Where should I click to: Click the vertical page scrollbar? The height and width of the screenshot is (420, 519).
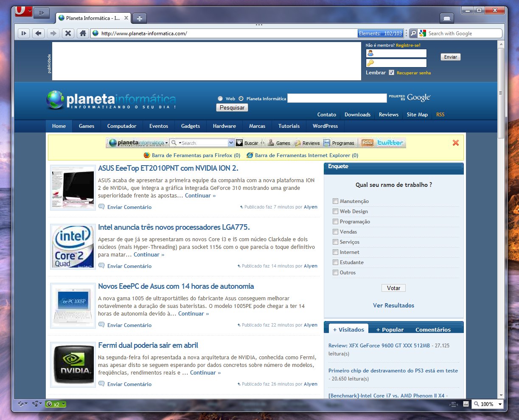point(501,93)
